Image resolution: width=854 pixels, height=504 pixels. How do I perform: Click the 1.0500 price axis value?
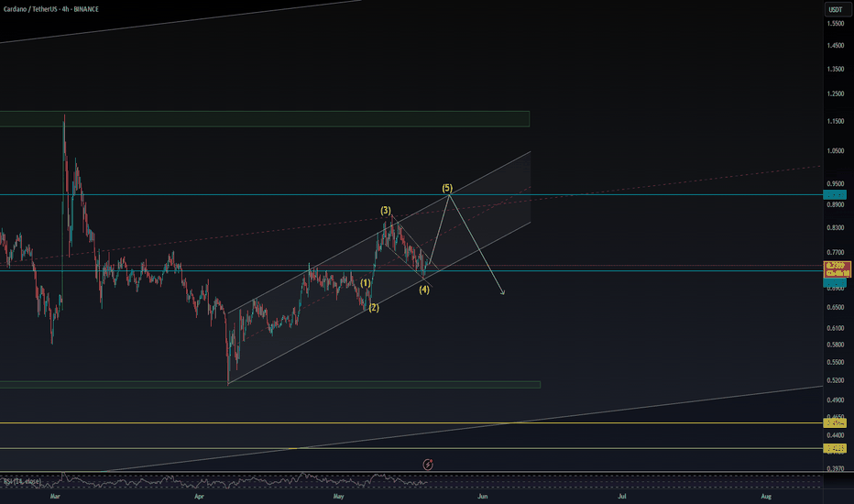[836, 151]
